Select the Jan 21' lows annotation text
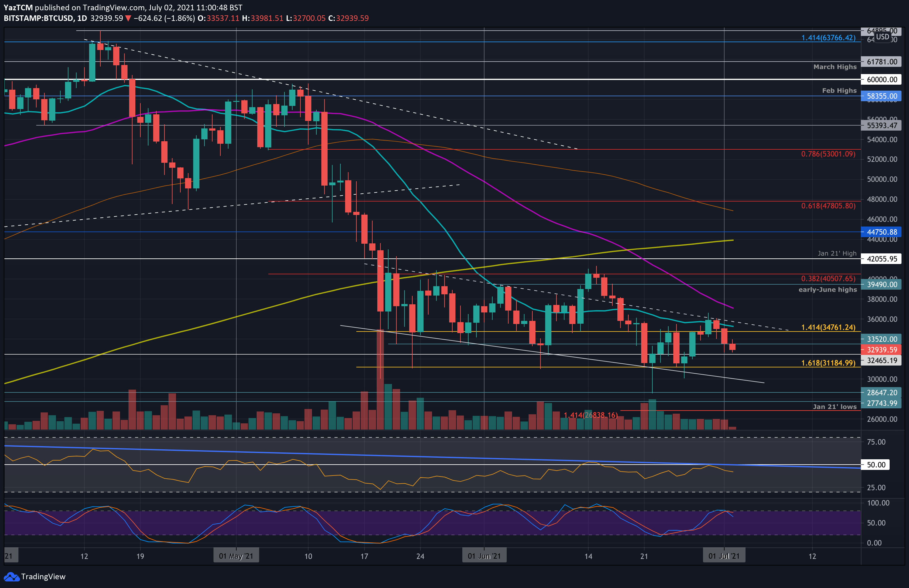This screenshot has height=588, width=909. tap(835, 407)
